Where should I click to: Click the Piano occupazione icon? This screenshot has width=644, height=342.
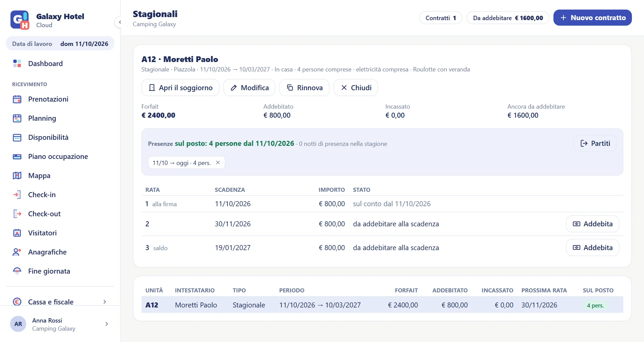[17, 157]
